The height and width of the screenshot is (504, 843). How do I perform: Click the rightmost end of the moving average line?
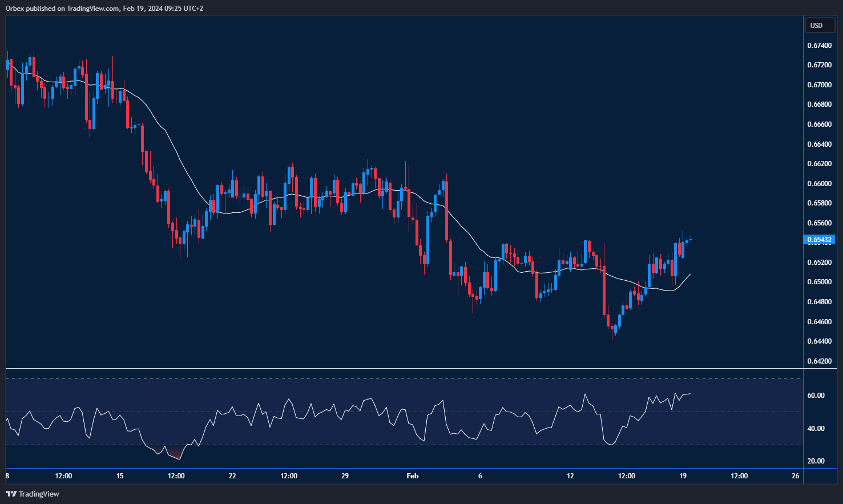pyautogui.click(x=690, y=275)
